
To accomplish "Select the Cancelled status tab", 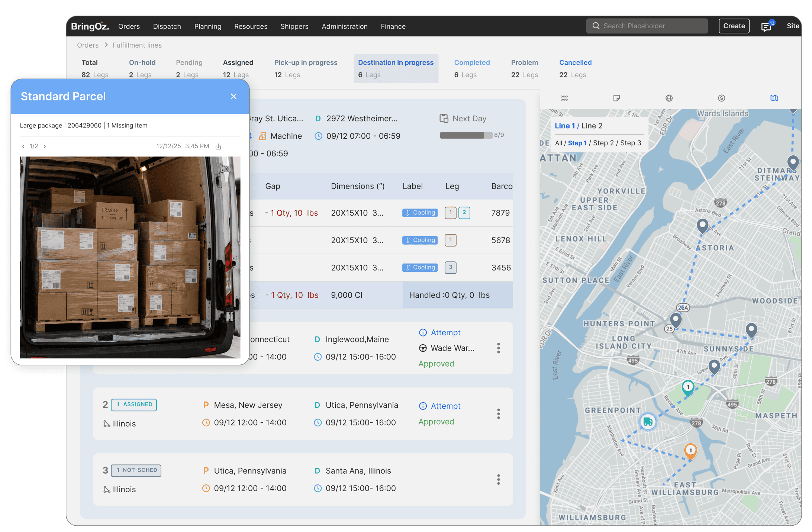I will click(x=575, y=69).
